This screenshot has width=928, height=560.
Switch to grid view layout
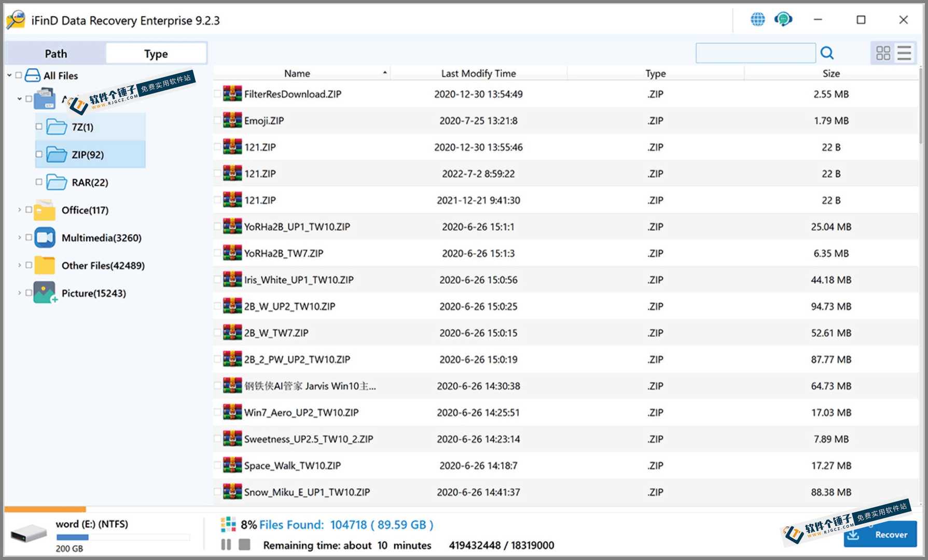[882, 53]
